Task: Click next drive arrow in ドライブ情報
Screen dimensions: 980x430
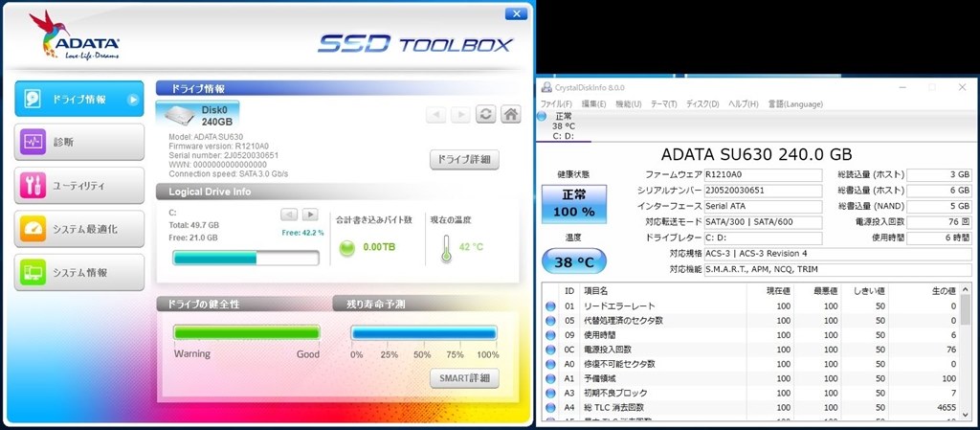Action: 460,114
